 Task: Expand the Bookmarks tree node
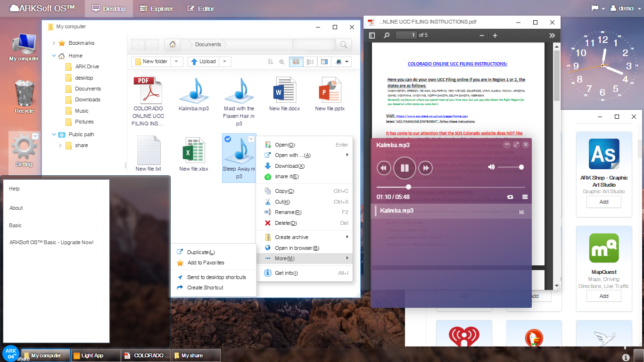click(x=54, y=43)
